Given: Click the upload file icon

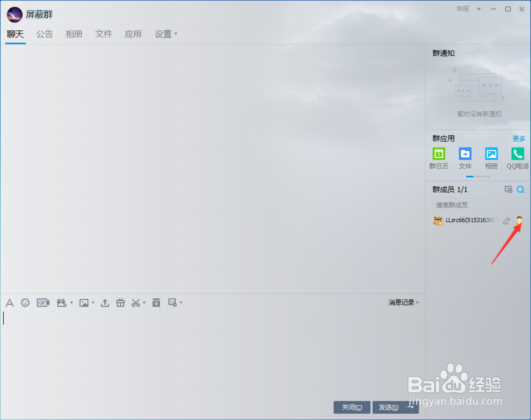Looking at the screenshot, I should point(105,303).
